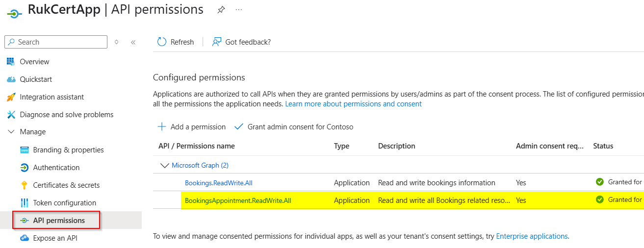This screenshot has width=644, height=248.
Task: Click the RukCertApp application logo icon
Action: click(x=14, y=13)
